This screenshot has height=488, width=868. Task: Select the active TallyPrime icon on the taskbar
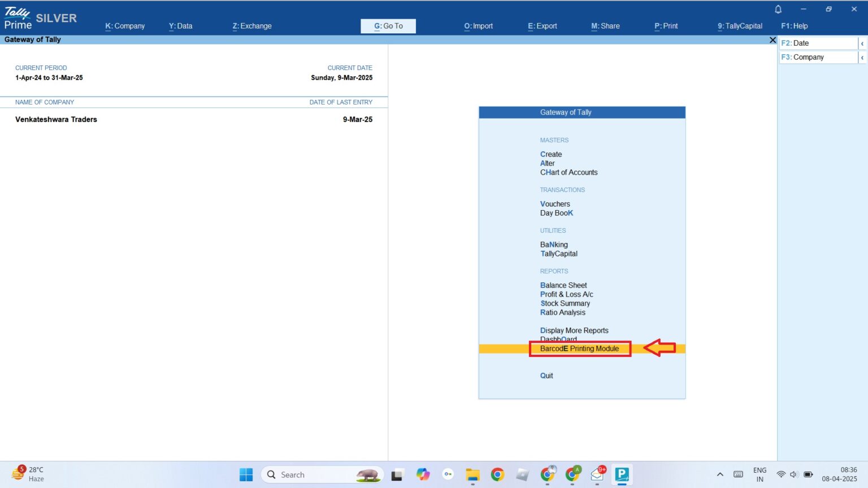click(622, 474)
